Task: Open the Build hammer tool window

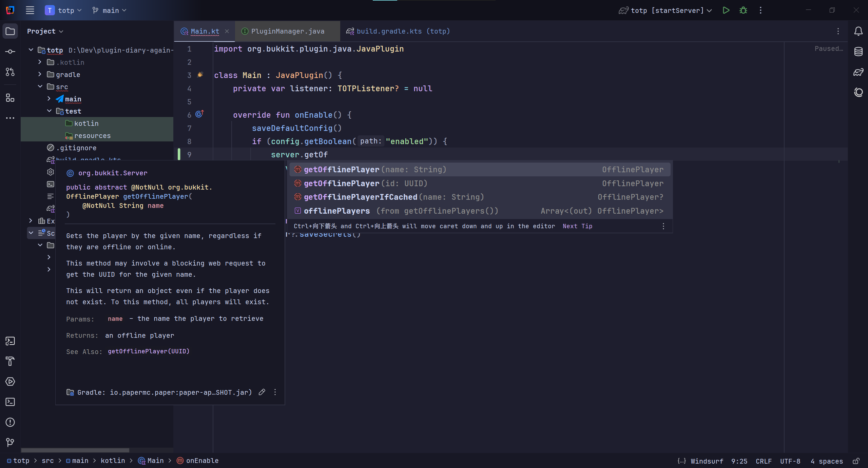Action: point(10,361)
